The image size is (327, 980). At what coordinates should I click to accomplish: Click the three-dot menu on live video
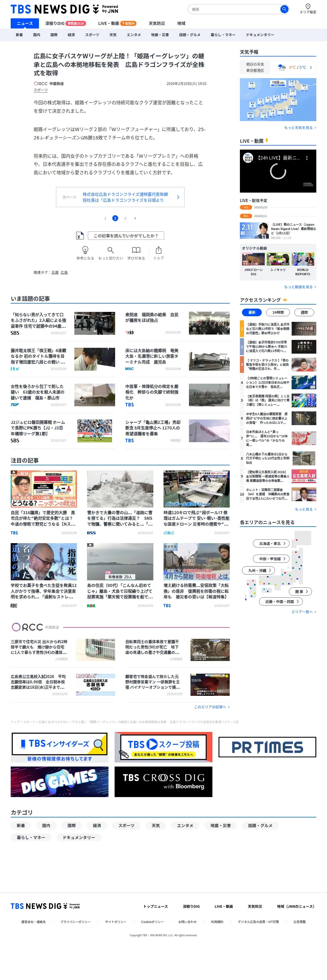click(x=307, y=158)
